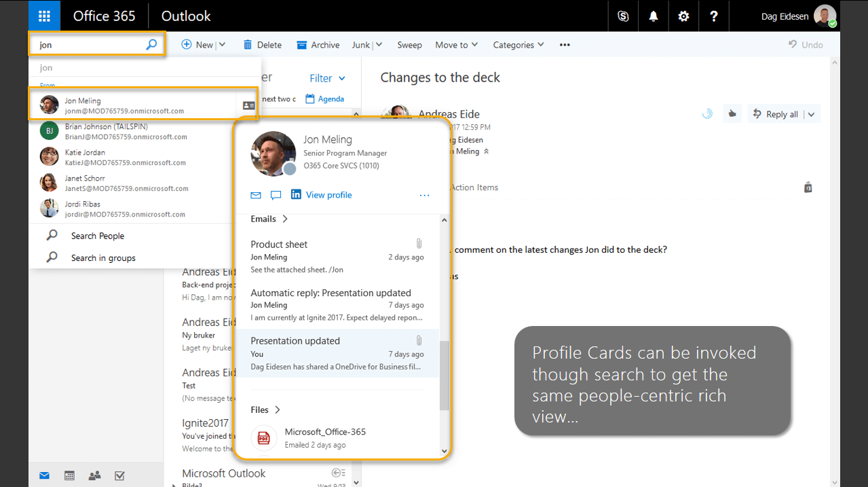Open the contact card icon beside Jon Meling

pyautogui.click(x=248, y=106)
